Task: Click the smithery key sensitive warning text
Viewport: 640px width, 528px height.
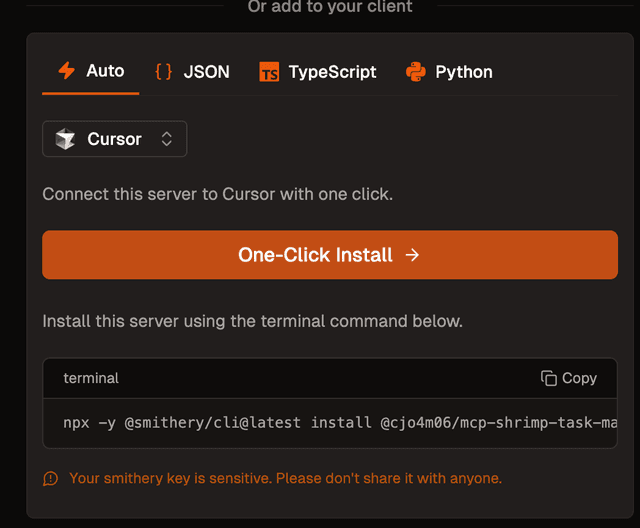Action: (x=285, y=478)
